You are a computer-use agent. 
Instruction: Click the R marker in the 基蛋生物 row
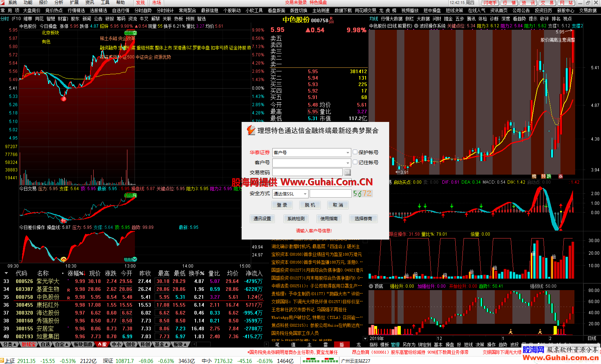pyautogui.click(x=69, y=290)
